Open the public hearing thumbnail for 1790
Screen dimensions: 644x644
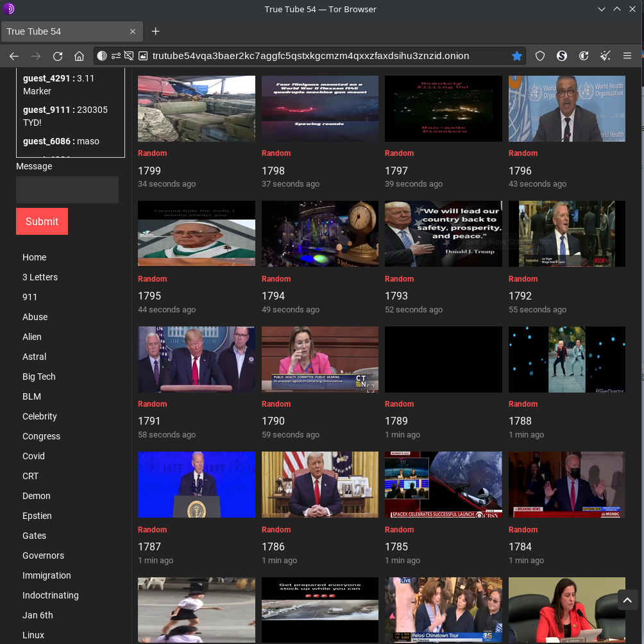(x=320, y=359)
